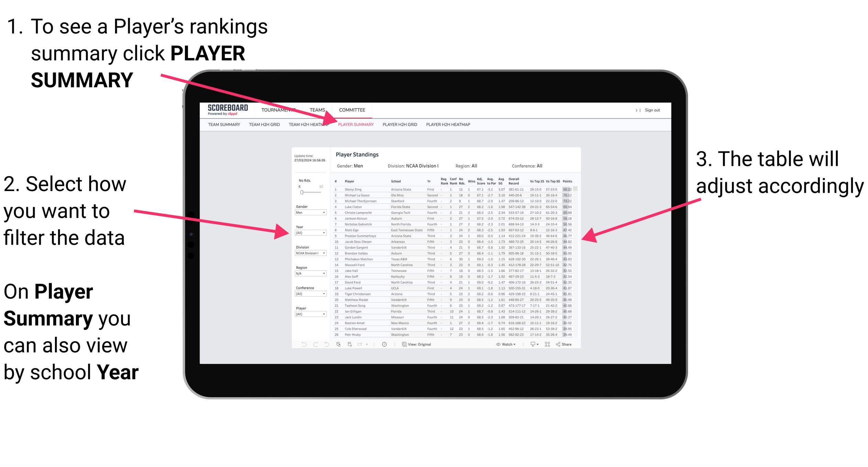Drag the No Rds. range slider
This screenshot has height=467, width=868.
[x=301, y=193]
